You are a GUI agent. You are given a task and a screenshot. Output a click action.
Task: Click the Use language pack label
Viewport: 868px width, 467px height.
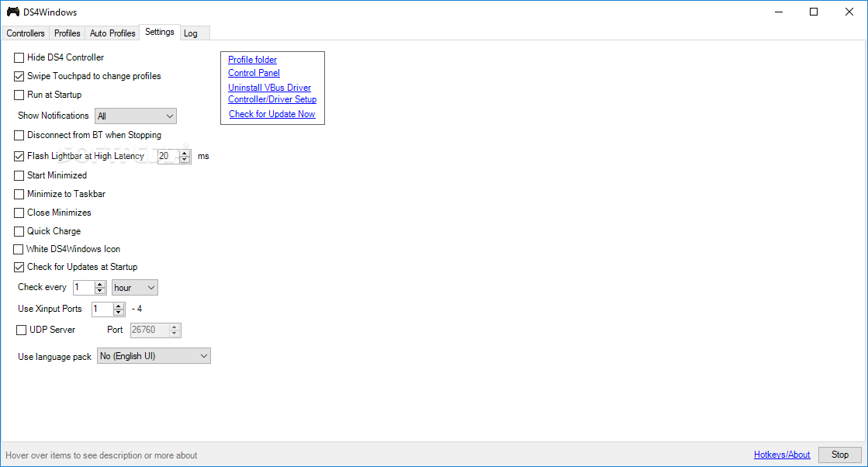54,357
